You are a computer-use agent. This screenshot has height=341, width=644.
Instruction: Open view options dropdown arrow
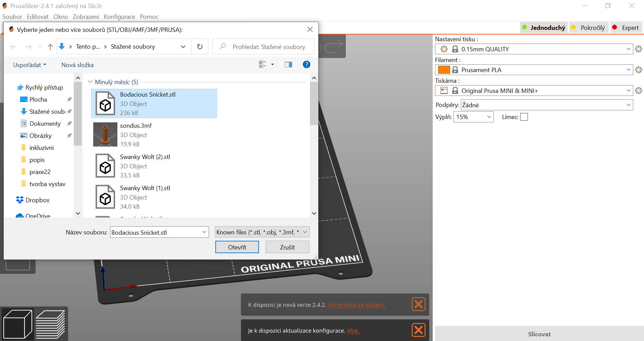point(272,64)
